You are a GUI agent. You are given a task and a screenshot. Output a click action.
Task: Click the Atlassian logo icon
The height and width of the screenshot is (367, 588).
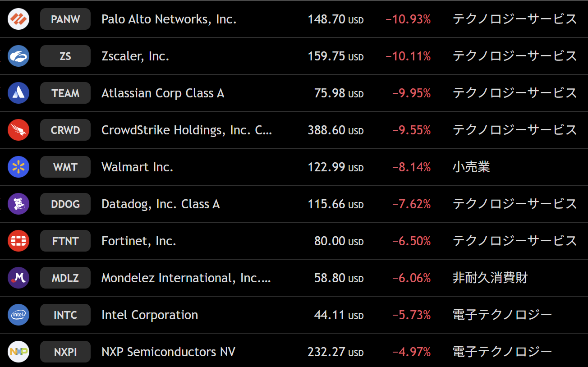pos(18,93)
